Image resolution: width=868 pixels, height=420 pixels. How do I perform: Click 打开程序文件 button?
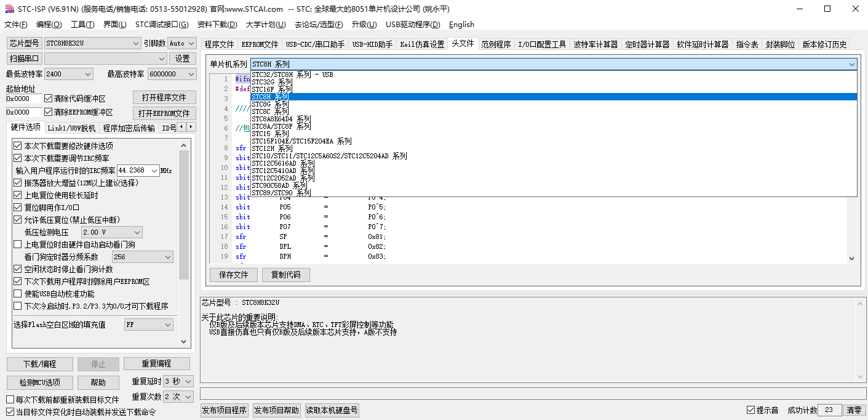point(164,97)
